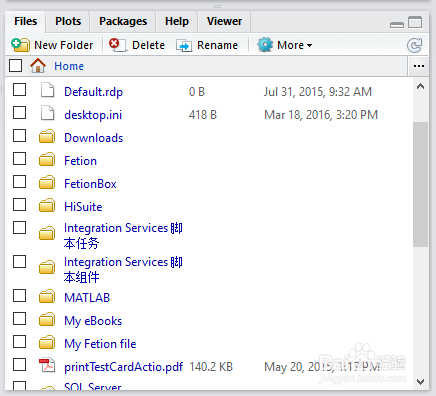
Task: Select the HiSuite checkbox
Action: tap(20, 205)
